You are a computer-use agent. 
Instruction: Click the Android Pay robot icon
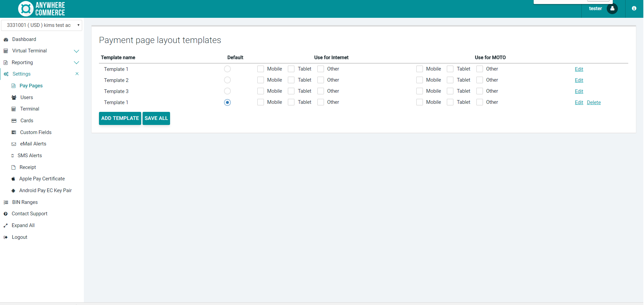13,191
